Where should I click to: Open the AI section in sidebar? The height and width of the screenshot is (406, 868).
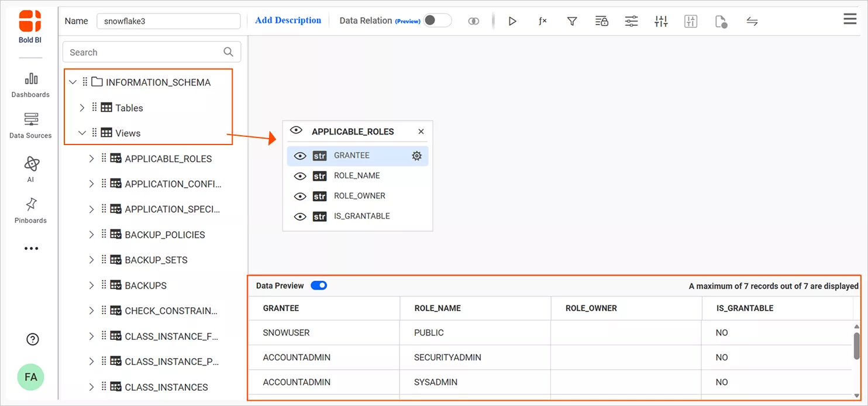(x=30, y=169)
